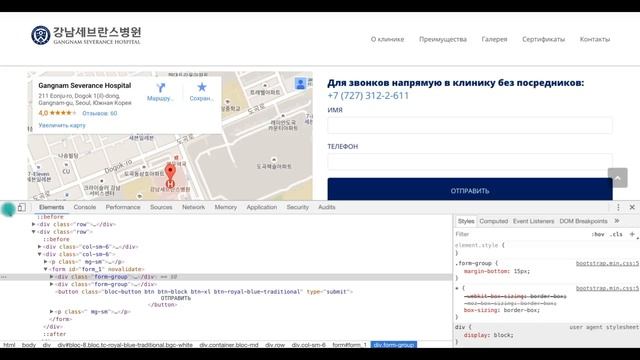Click the div.container.bloc-md breadcrumb
This screenshot has height=360, width=640.
pos(229,345)
